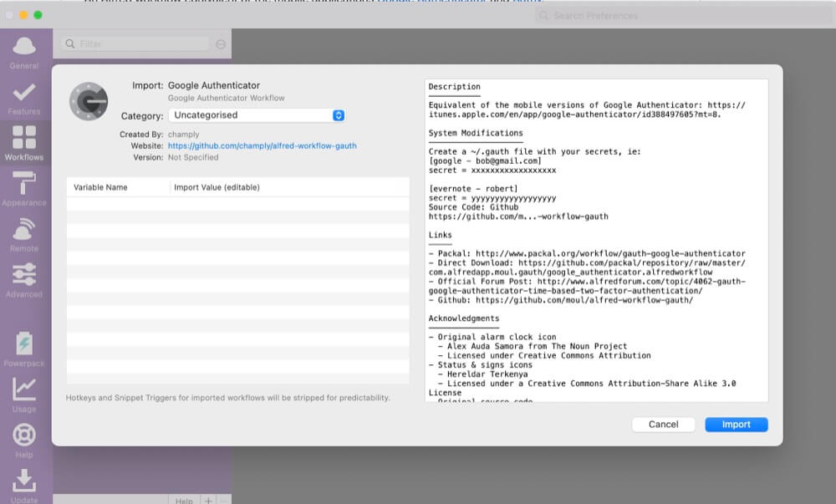
Task: Import the Google Authenticator workflow
Action: [735, 424]
